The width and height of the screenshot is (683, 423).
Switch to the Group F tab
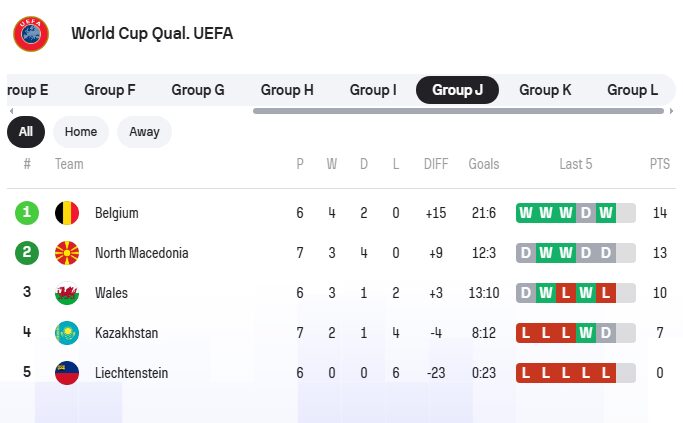(110, 90)
